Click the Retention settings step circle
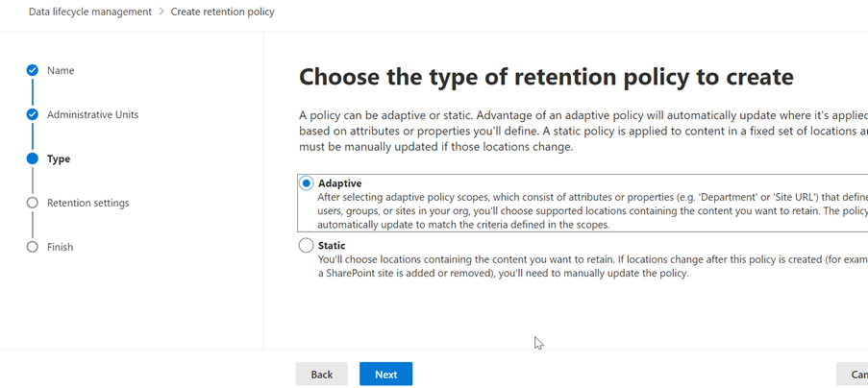868x388 pixels. tap(33, 203)
